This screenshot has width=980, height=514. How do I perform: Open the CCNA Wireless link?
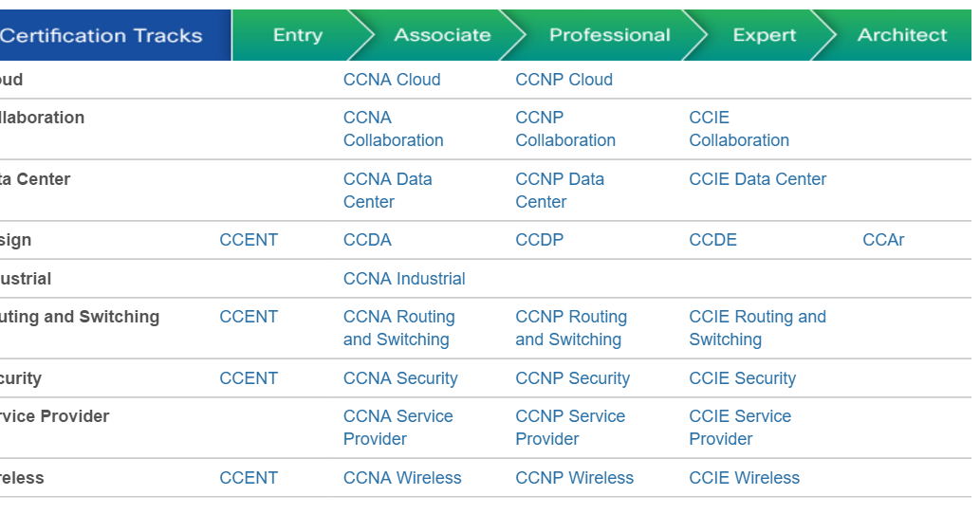click(402, 478)
